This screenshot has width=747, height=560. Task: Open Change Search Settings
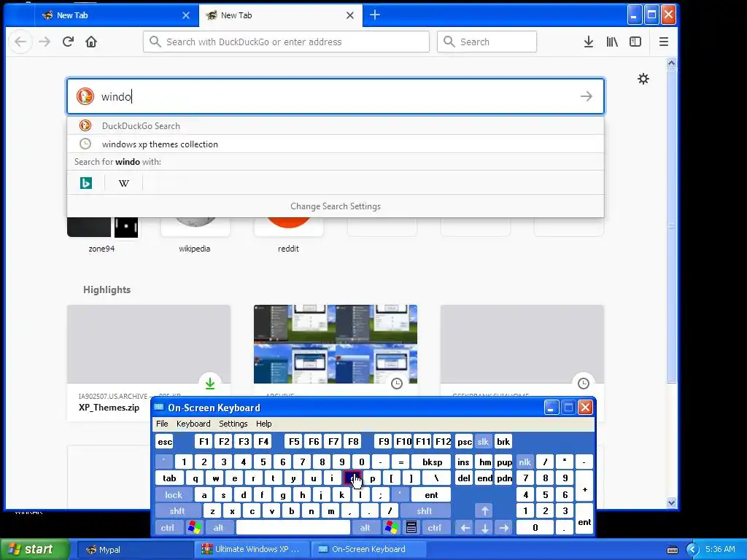coord(336,206)
